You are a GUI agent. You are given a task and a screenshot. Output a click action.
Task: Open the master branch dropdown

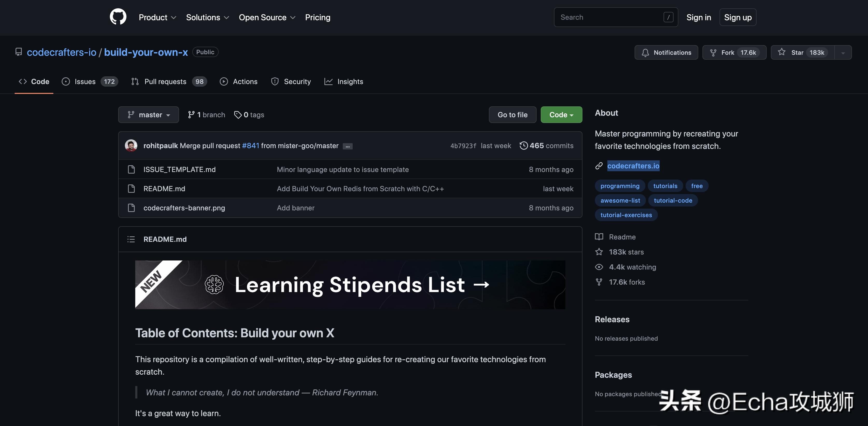pos(148,115)
